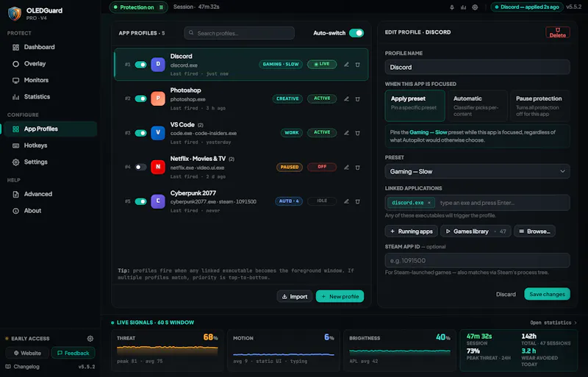Open the Early Access gear icon
The width and height of the screenshot is (588, 377).
click(x=90, y=338)
